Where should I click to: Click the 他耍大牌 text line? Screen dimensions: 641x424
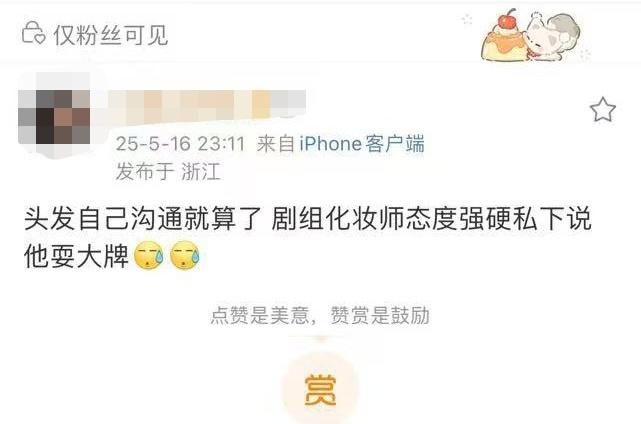[x=76, y=256]
